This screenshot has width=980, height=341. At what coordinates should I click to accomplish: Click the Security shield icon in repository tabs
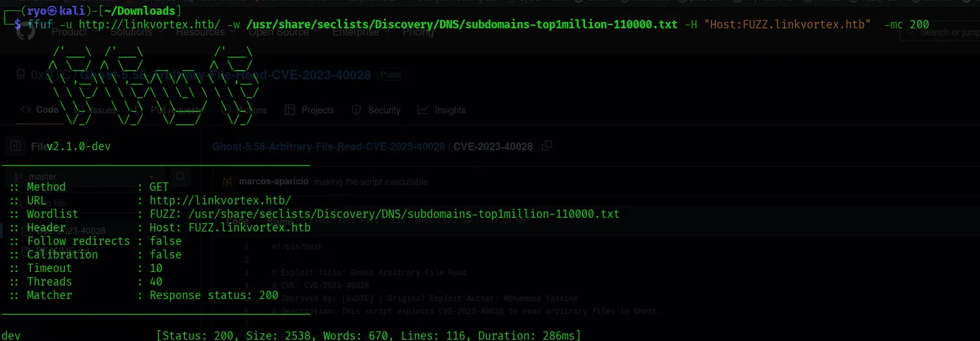[356, 110]
